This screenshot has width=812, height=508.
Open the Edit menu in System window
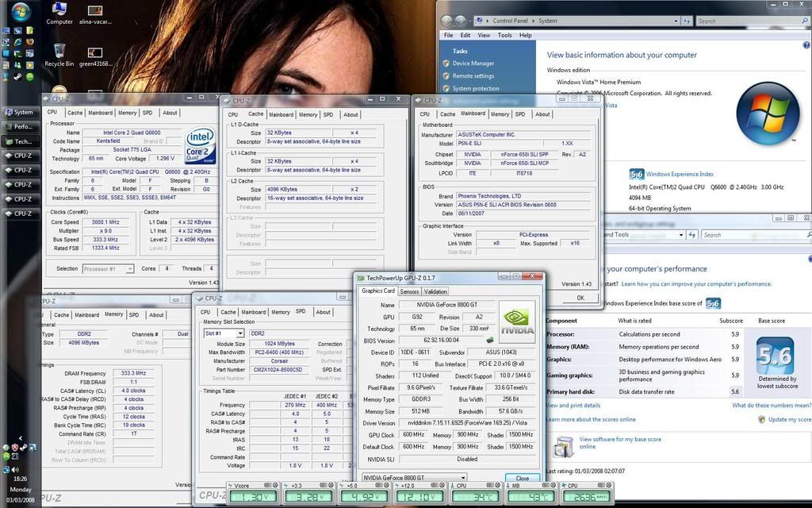[465, 35]
